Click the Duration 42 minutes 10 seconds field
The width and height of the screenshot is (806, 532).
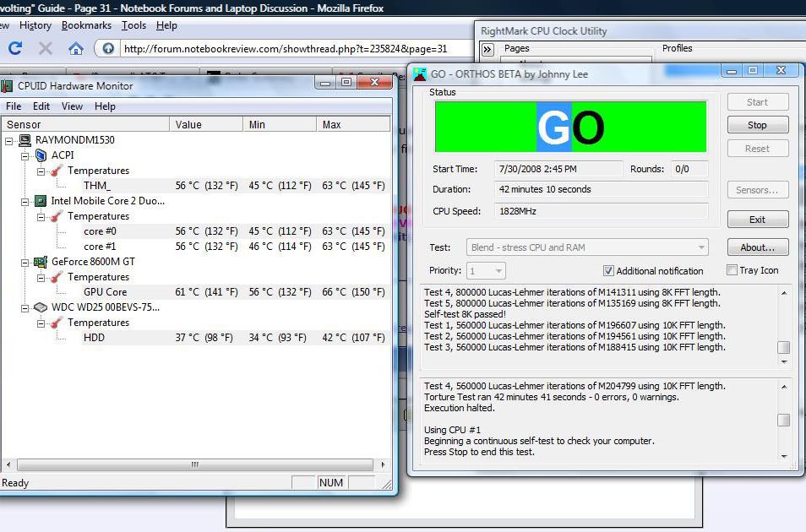601,189
